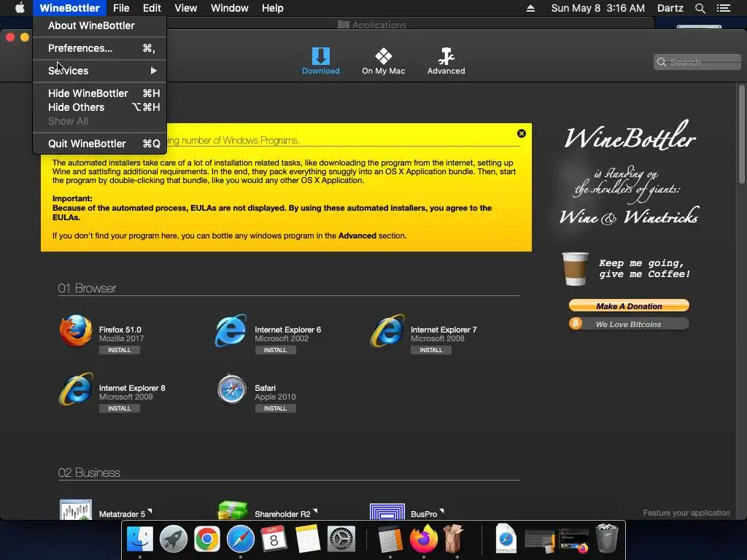This screenshot has width=747, height=560.
Task: Expand Metatrader 5 version arrow
Action: 149,511
